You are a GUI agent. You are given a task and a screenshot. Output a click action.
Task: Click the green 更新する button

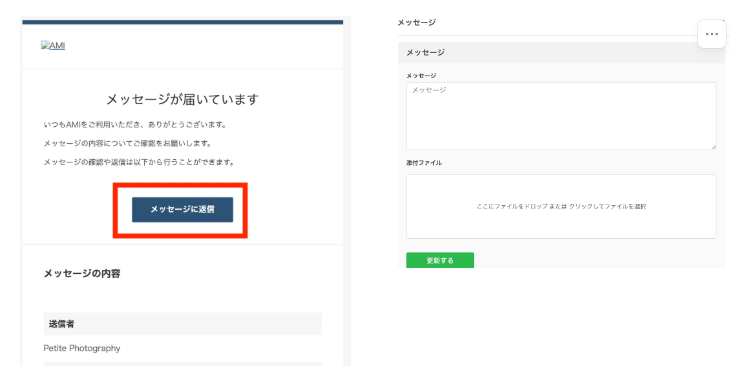point(440,260)
